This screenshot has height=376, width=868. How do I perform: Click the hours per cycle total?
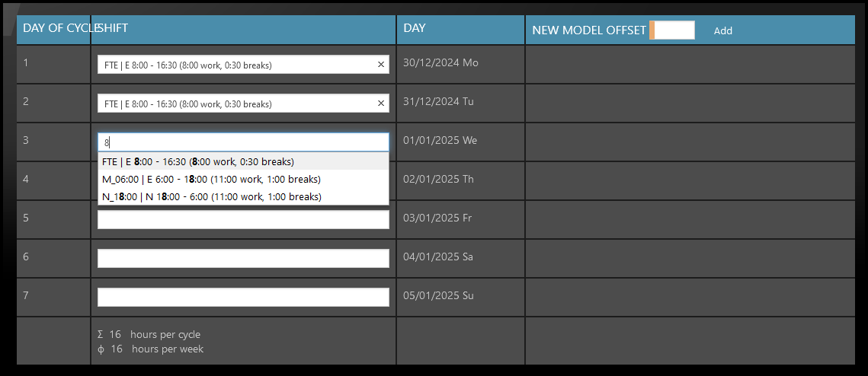coord(149,335)
